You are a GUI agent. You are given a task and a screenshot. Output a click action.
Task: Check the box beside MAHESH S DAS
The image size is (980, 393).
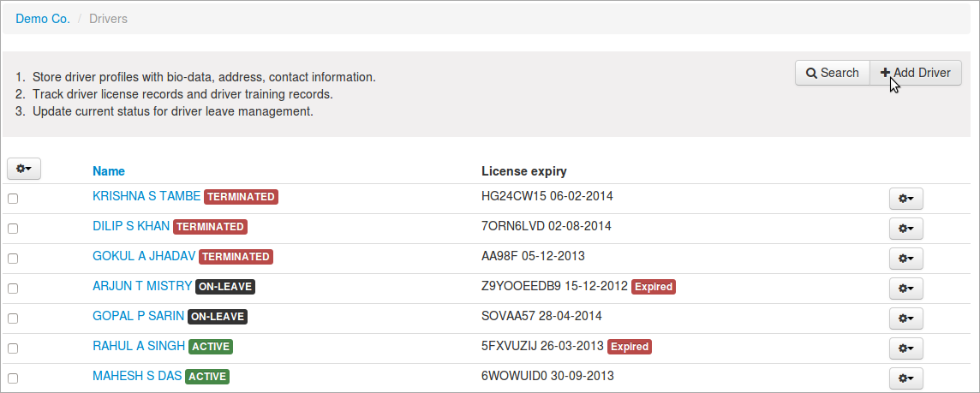coord(13,378)
